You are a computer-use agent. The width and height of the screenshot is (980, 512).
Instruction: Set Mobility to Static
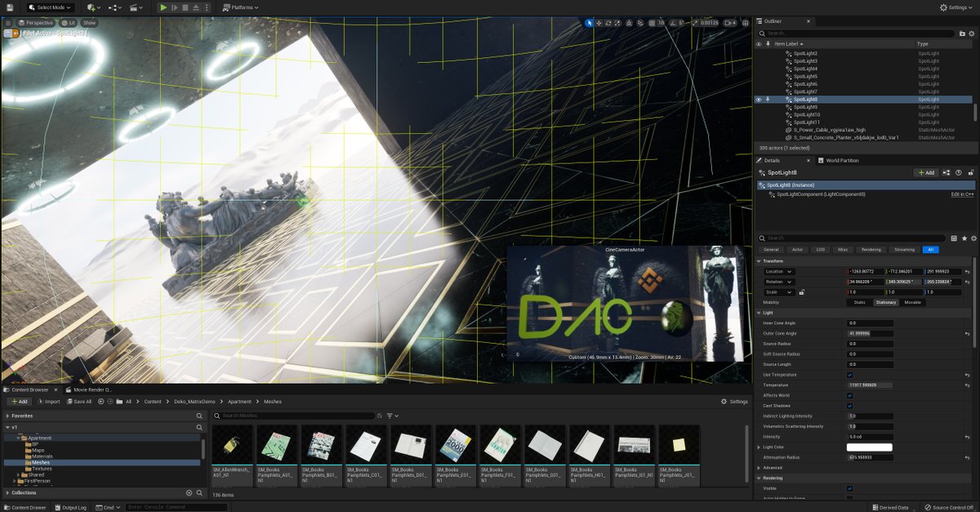pyautogui.click(x=859, y=302)
